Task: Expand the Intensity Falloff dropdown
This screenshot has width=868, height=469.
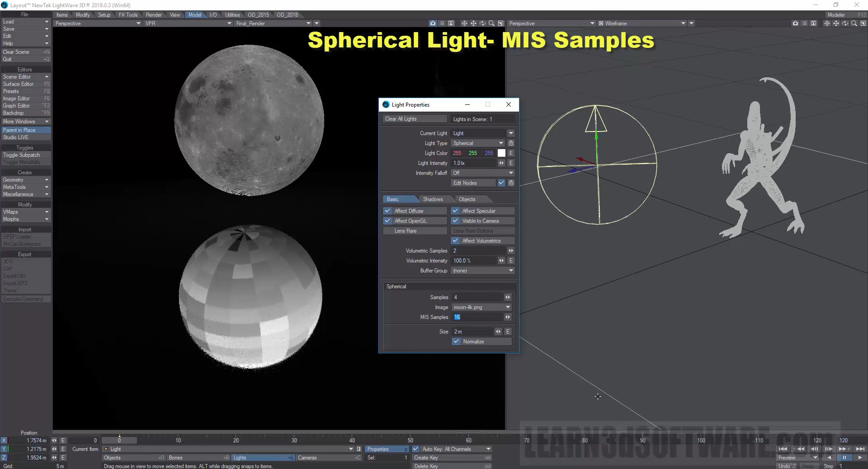Action: coord(483,173)
